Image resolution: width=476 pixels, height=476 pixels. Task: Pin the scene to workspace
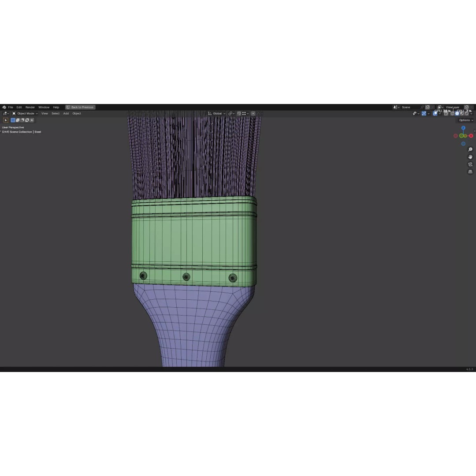tap(422, 107)
